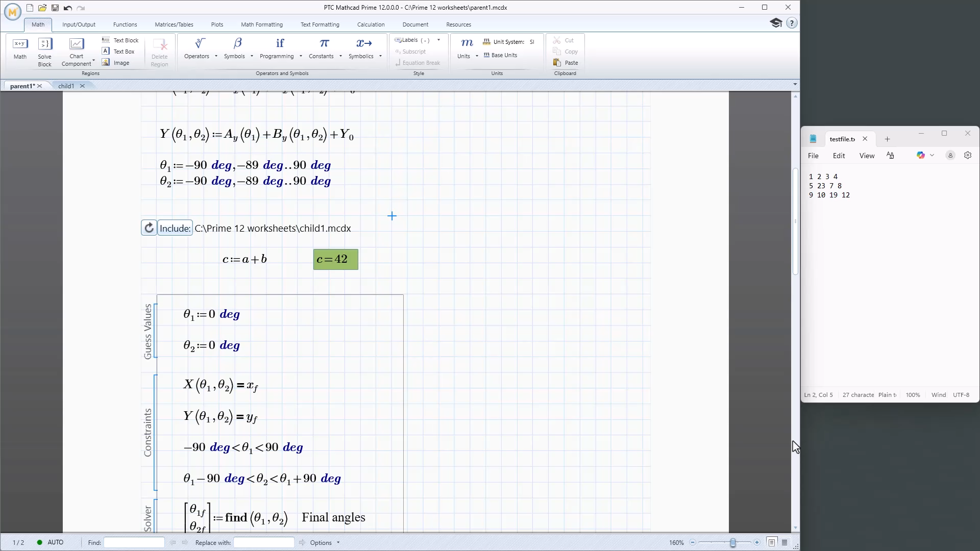Click the zoom in plus button

[x=757, y=542]
